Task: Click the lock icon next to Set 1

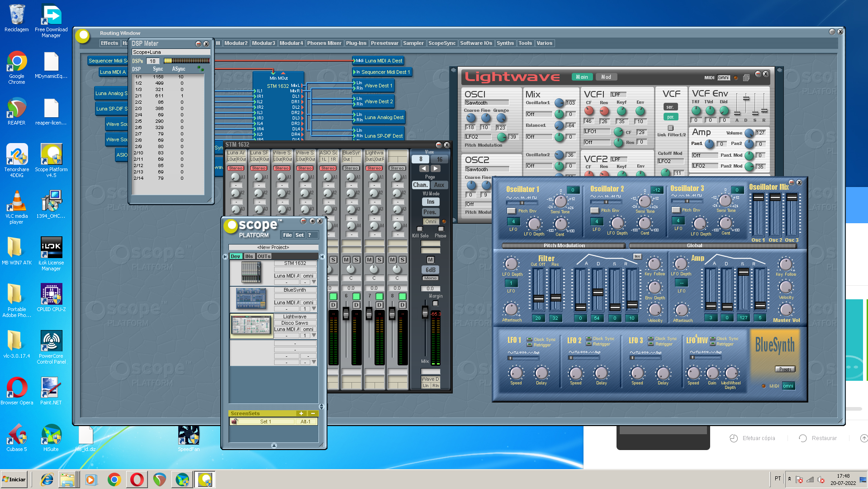Action: coord(234,422)
